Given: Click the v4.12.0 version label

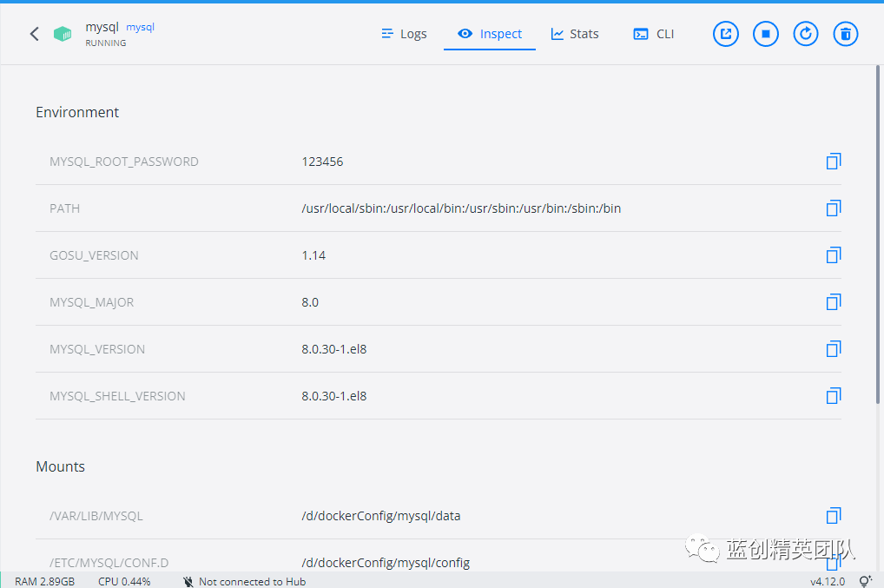Looking at the screenshot, I should tap(828, 581).
